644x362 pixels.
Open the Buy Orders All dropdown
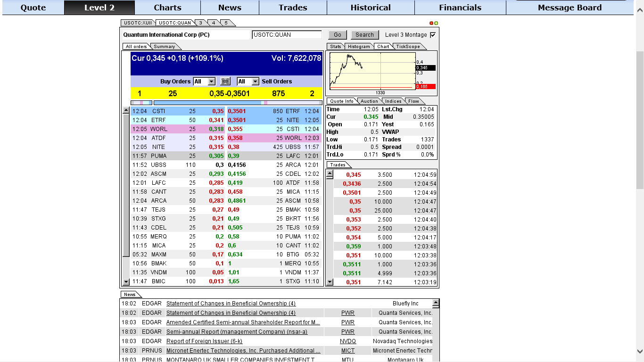pos(204,82)
